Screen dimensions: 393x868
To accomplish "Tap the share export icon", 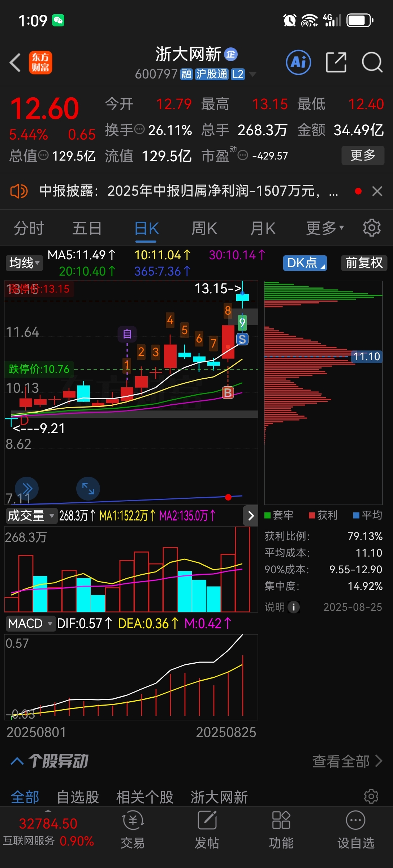I will (x=336, y=62).
